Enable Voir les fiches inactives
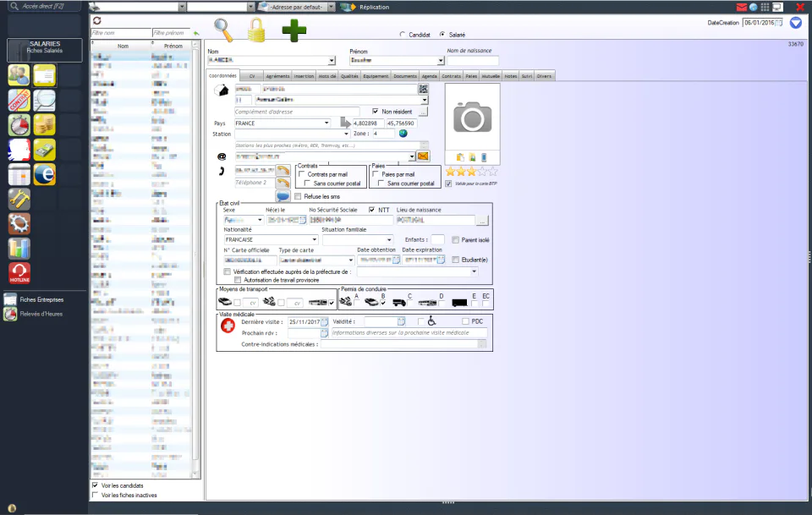 tap(95, 496)
